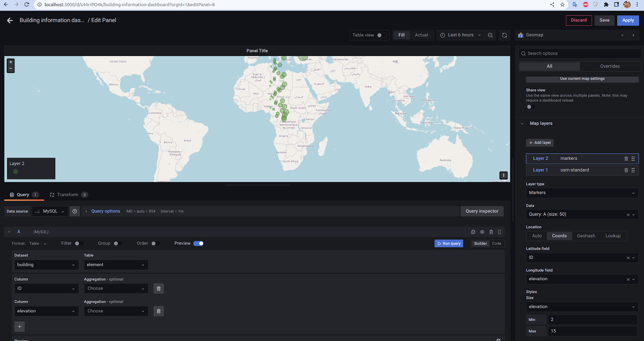644x341 pixels.
Task: Disable the Preview switch
Action: coord(198,244)
